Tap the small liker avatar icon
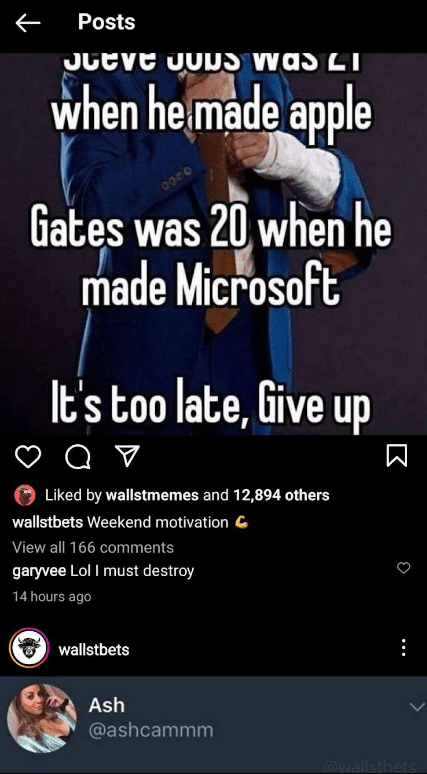The image size is (427, 774). click(x=24, y=495)
